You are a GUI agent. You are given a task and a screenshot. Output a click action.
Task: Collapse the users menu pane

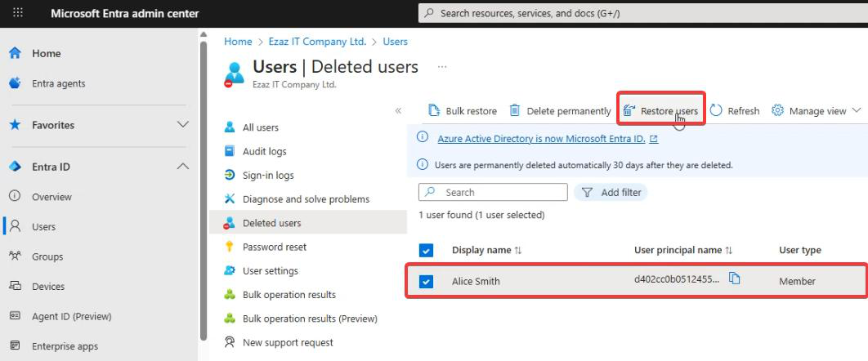tap(398, 110)
